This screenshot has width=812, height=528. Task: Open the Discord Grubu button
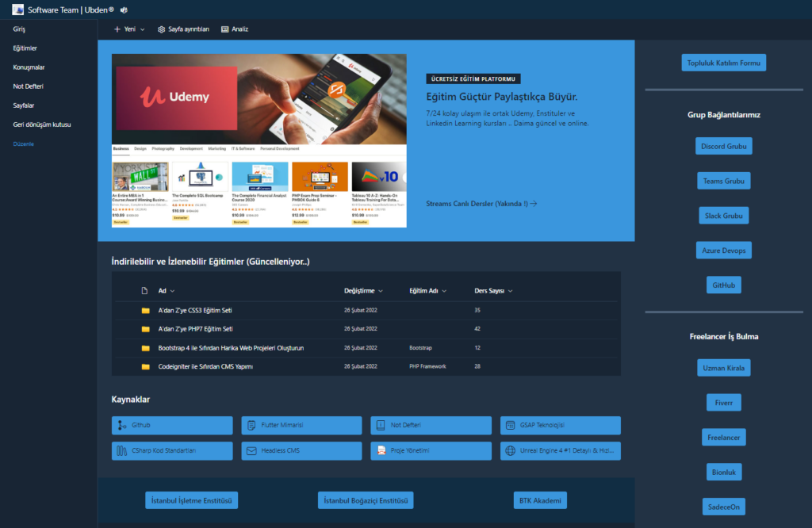723,146
